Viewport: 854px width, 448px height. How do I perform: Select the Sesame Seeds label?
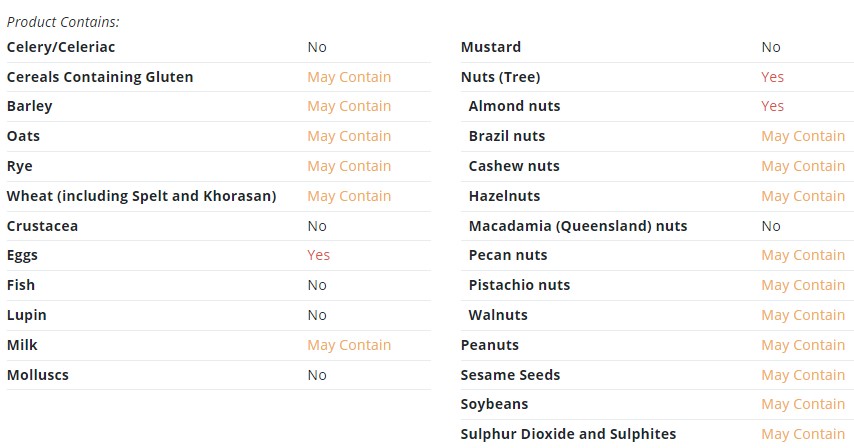point(510,375)
